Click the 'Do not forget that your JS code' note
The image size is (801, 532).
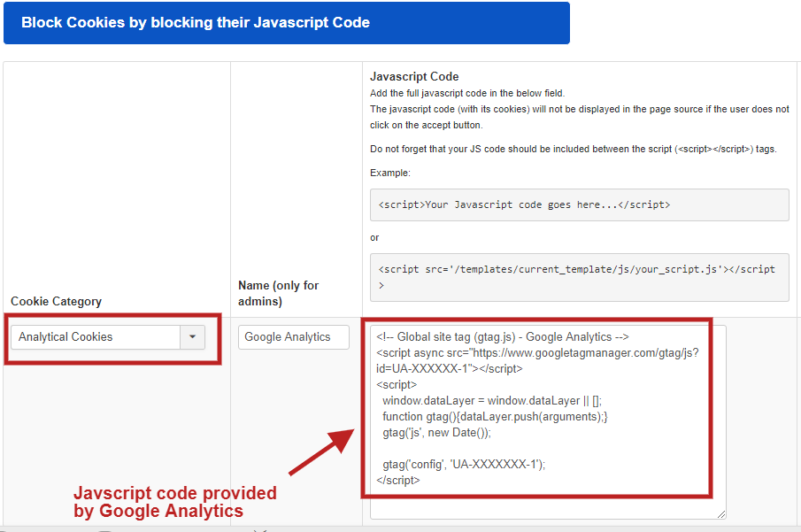point(574,149)
